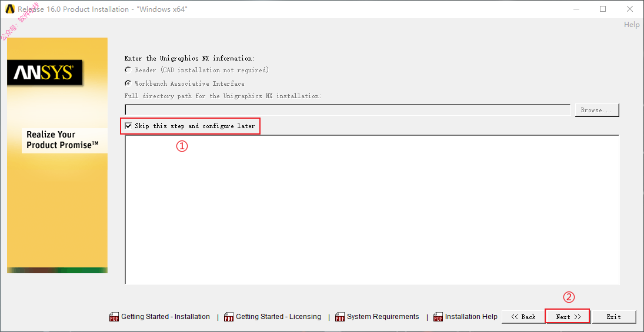The height and width of the screenshot is (332, 644).
Task: Click the Browse... button
Action: 597,110
